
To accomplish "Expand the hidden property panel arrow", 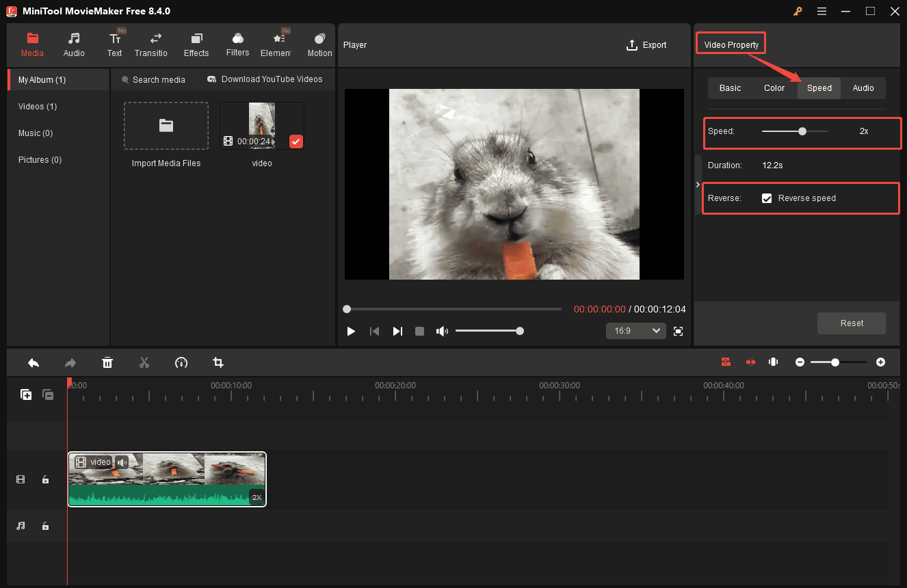I will 698,184.
